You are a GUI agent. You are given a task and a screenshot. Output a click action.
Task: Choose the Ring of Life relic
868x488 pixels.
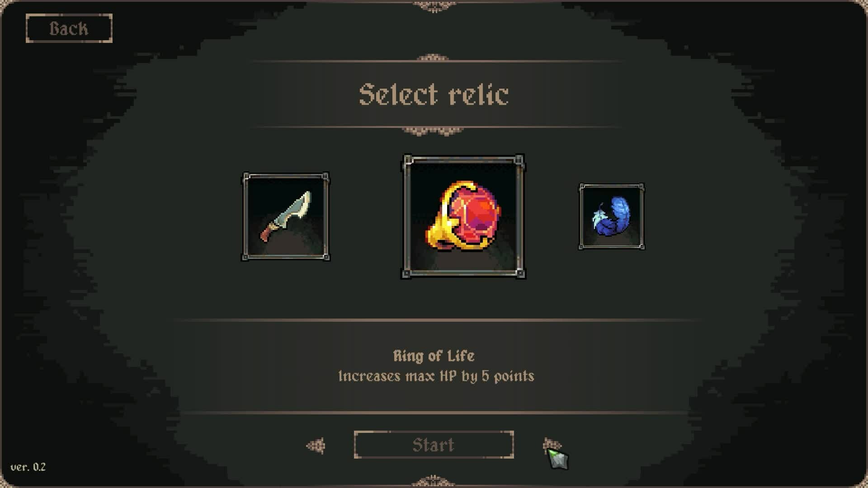[x=463, y=216]
